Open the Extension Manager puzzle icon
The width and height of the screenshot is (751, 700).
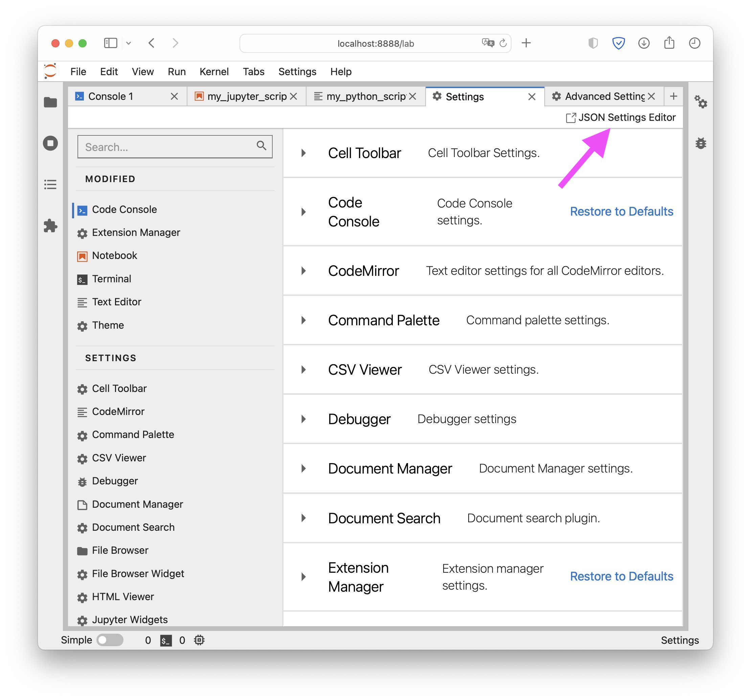pos(50,226)
